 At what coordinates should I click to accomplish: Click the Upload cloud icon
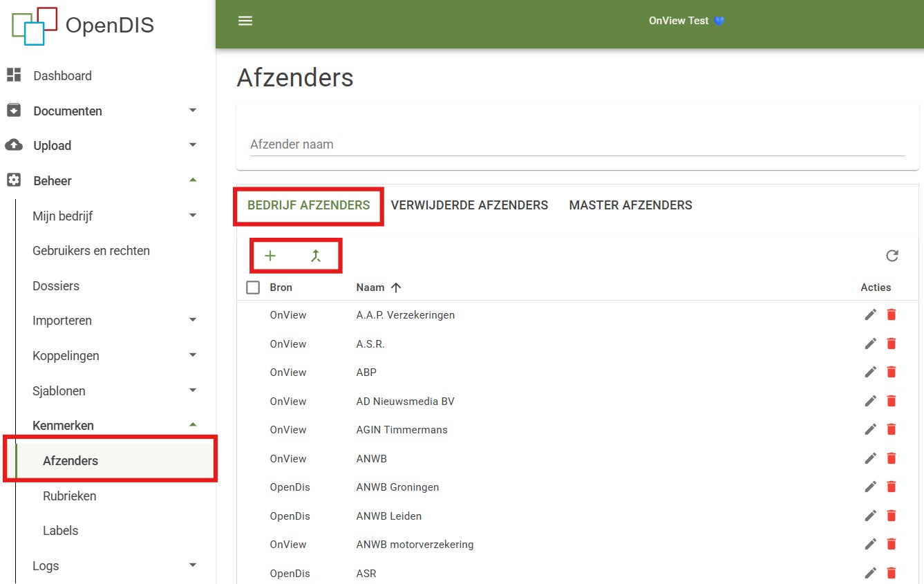(x=14, y=145)
